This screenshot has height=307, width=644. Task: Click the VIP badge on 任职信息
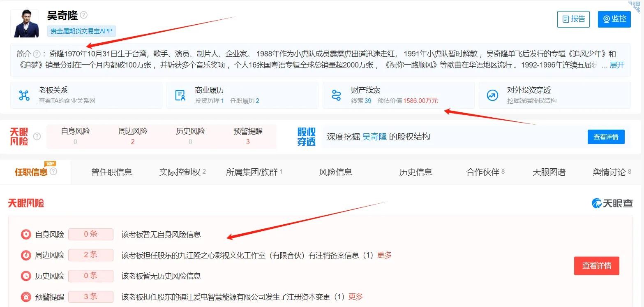pyautogui.click(x=50, y=163)
